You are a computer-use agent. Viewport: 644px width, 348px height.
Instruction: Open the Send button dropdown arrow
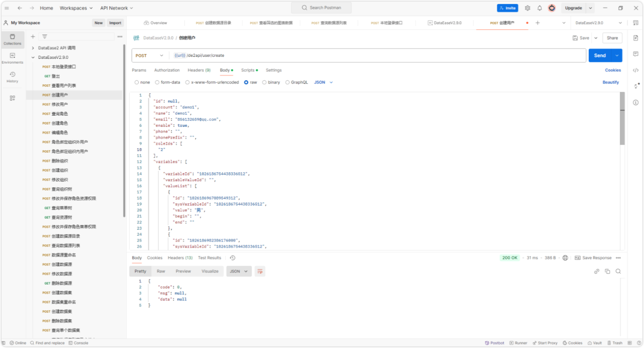pyautogui.click(x=617, y=56)
